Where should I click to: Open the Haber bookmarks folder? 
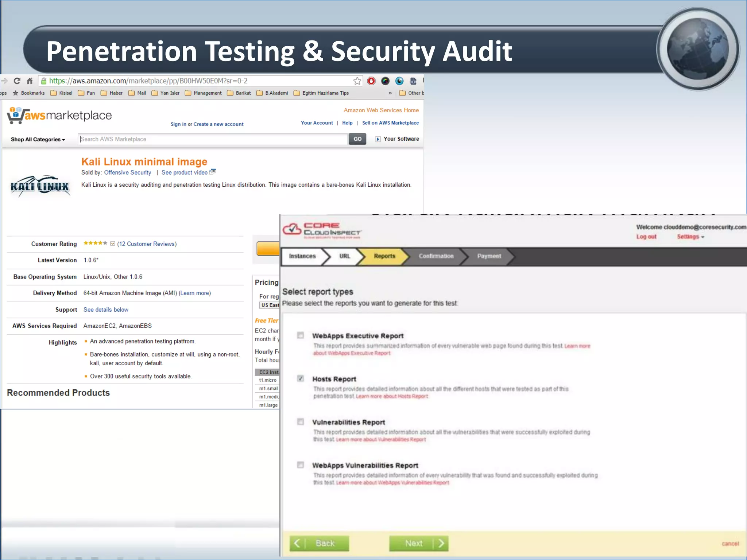[112, 93]
